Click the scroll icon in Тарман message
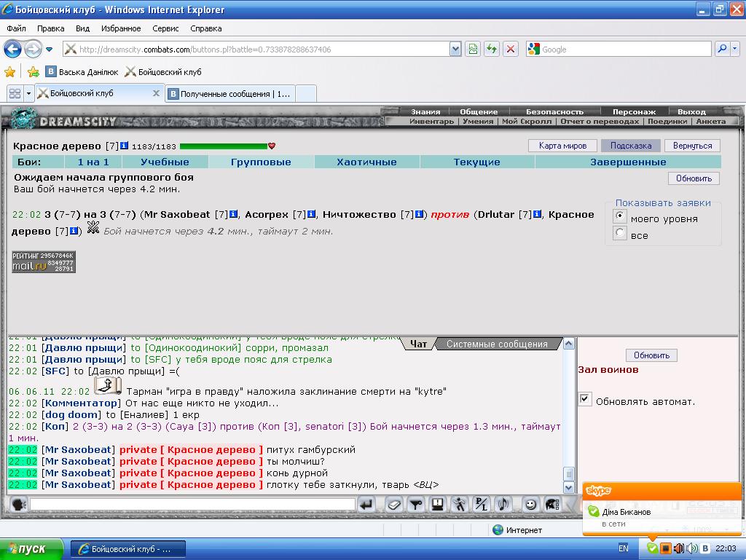 (x=108, y=386)
